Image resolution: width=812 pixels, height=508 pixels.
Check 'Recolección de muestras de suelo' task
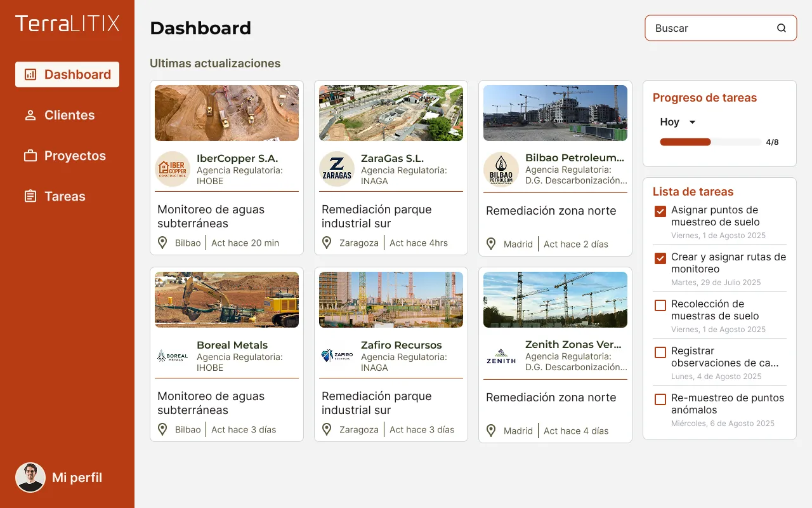tap(660, 305)
